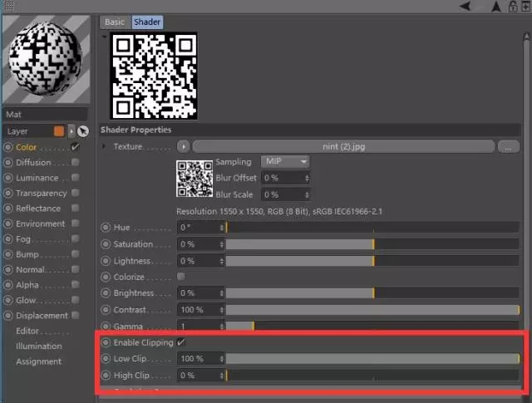Open the Illumination material section
532x403 pixels.
[x=39, y=346]
